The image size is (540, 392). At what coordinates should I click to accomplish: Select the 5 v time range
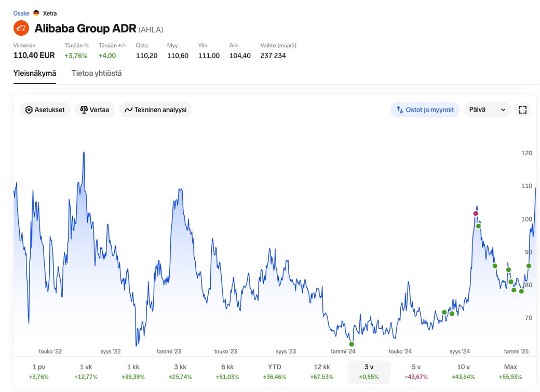click(416, 372)
